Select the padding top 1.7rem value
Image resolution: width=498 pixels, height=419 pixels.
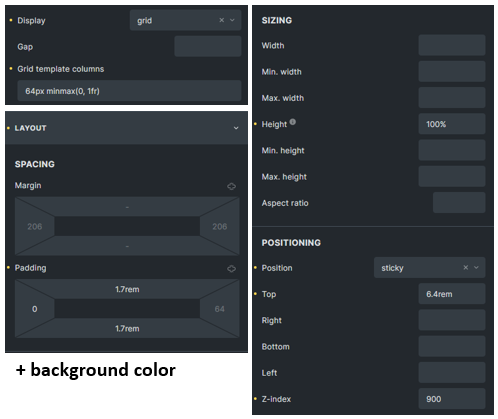[x=127, y=289]
